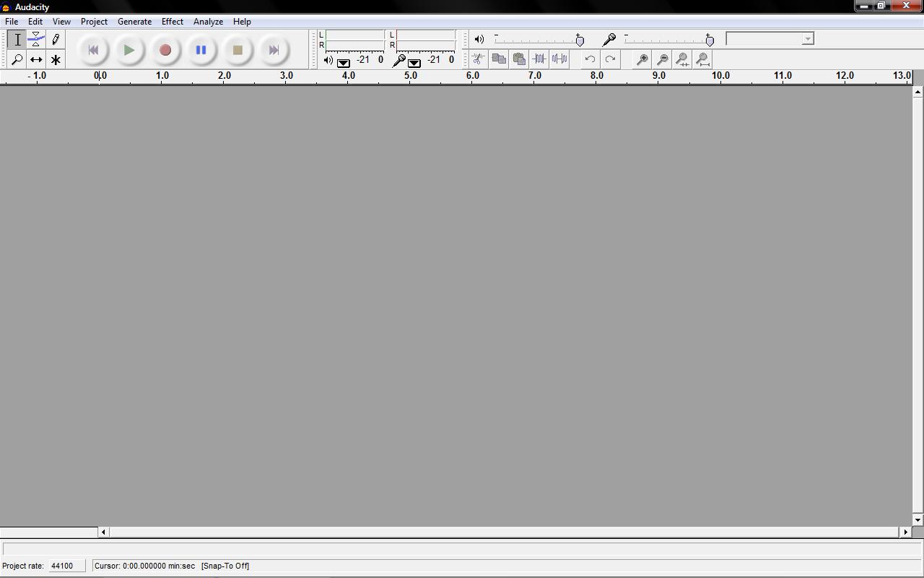Open the Effect menu

(x=173, y=22)
